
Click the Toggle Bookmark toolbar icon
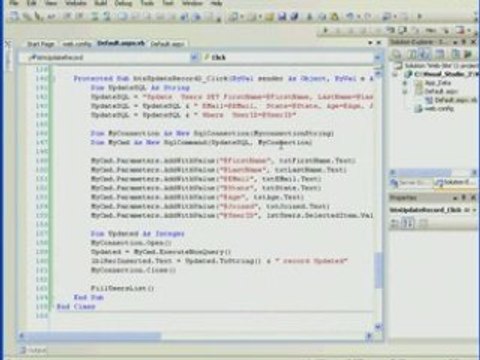pos(122,16)
